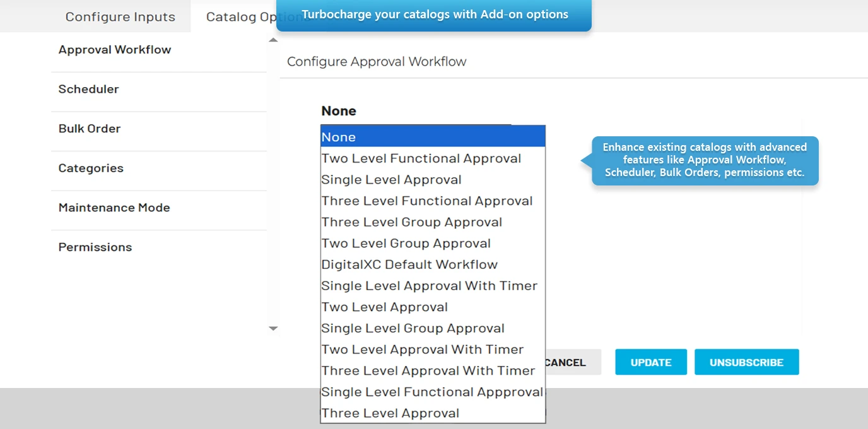Select Two Level Functional Approval option
The image size is (868, 429).
(x=421, y=158)
